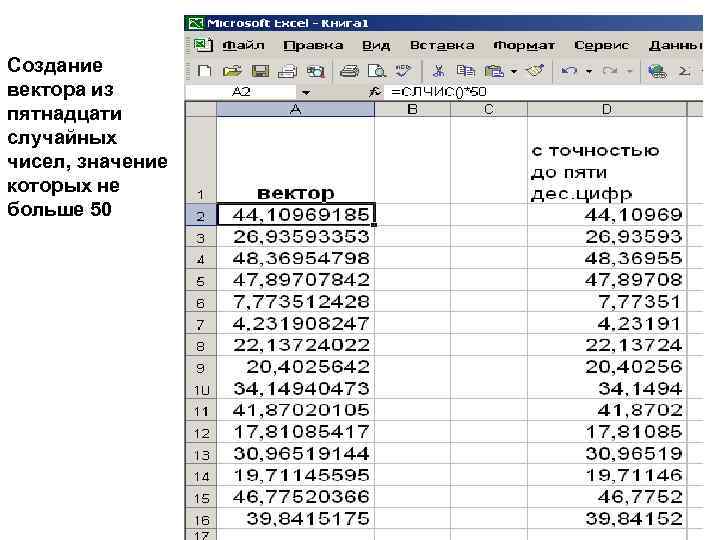Click the Excel workbook icon beside Файл menu

click(x=203, y=45)
